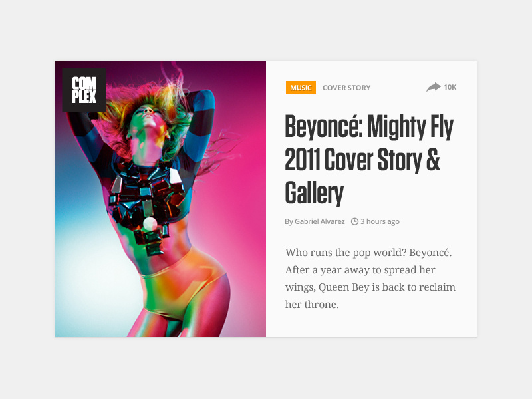Click the gray page background below the card
Screen dimensions: 532x399
click(266, 368)
